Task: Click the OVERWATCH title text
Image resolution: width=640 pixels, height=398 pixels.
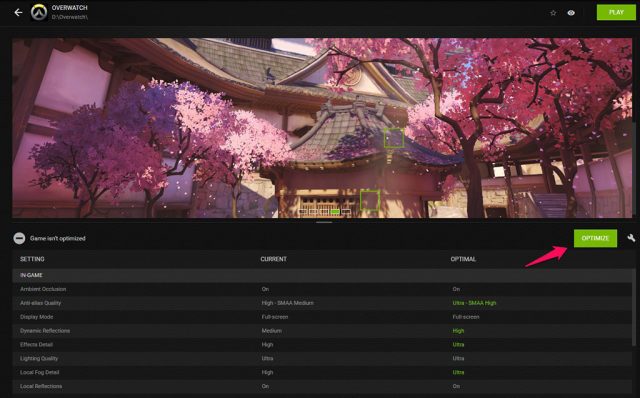Action: click(69, 8)
